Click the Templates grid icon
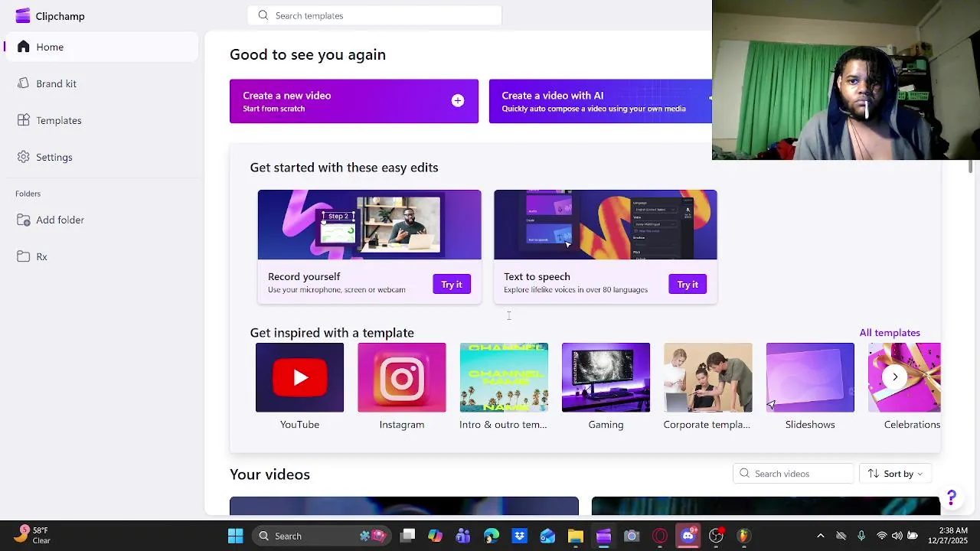The image size is (980, 551). (24, 120)
